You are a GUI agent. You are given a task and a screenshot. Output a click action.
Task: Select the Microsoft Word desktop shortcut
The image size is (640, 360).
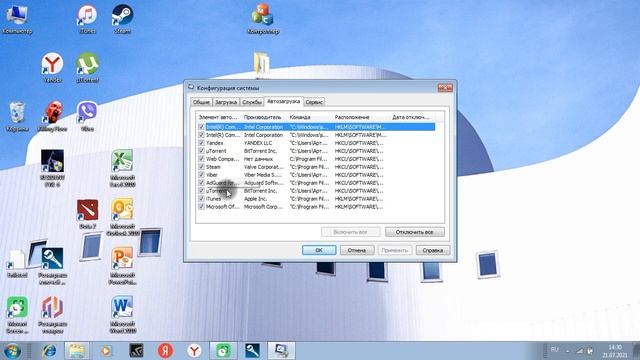[122, 315]
